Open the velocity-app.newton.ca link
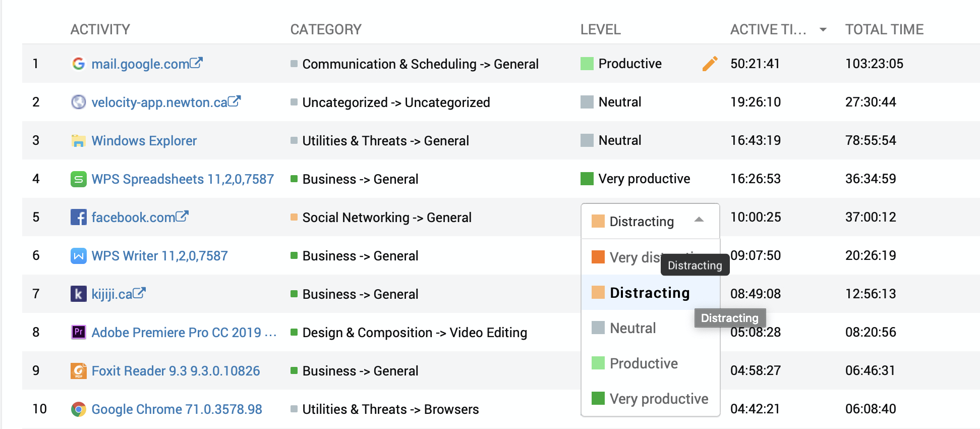This screenshot has width=980, height=429. pyautogui.click(x=159, y=102)
